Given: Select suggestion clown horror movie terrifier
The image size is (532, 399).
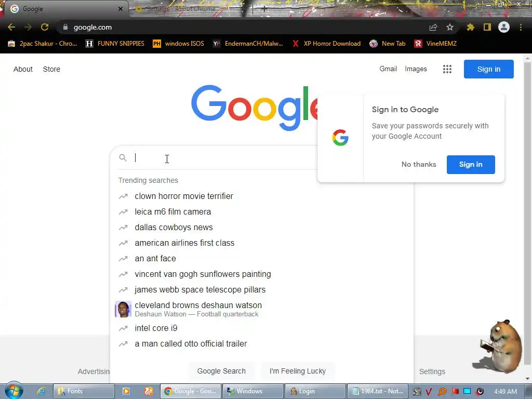Looking at the screenshot, I should click(x=262, y=196).
